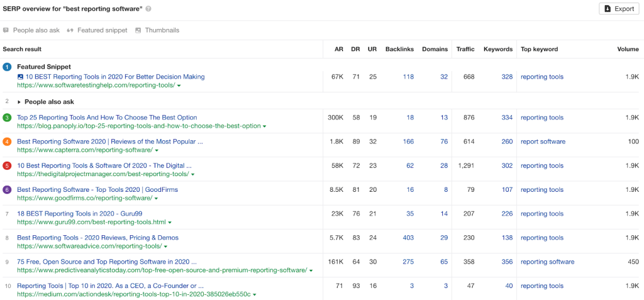644x300 pixels.
Task: Open dropdown arrow next to goodfirms.co URL
Action: [156, 199]
